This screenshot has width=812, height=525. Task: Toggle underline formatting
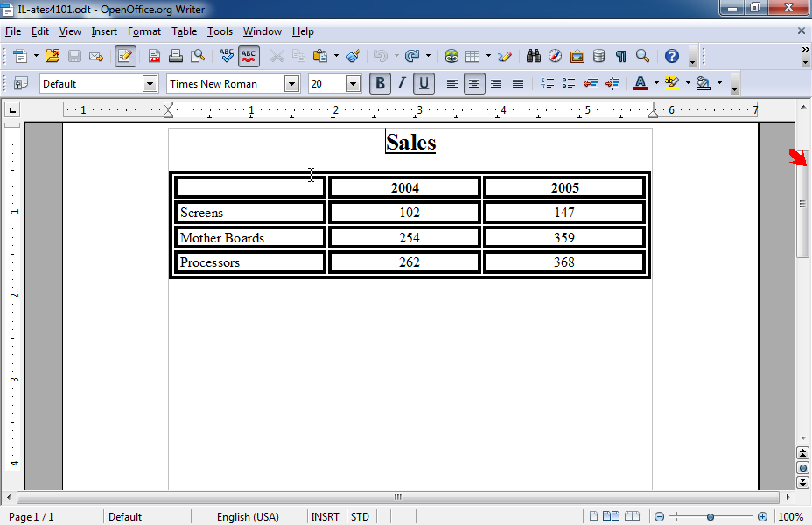tap(423, 83)
